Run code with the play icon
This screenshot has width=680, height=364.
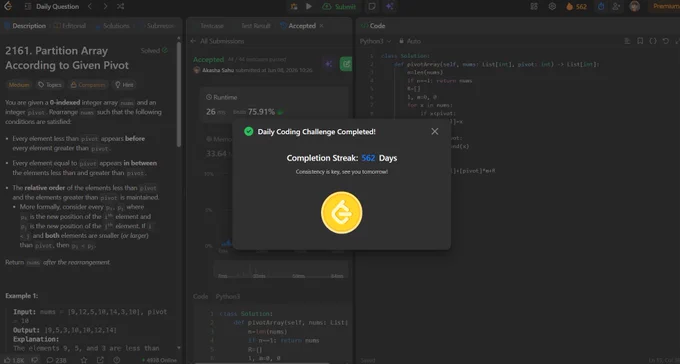(309, 7)
